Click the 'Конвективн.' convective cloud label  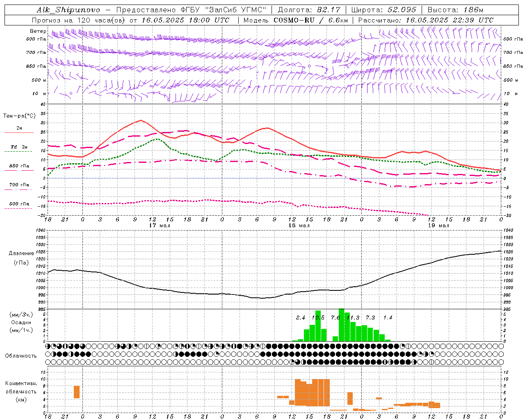(21, 383)
